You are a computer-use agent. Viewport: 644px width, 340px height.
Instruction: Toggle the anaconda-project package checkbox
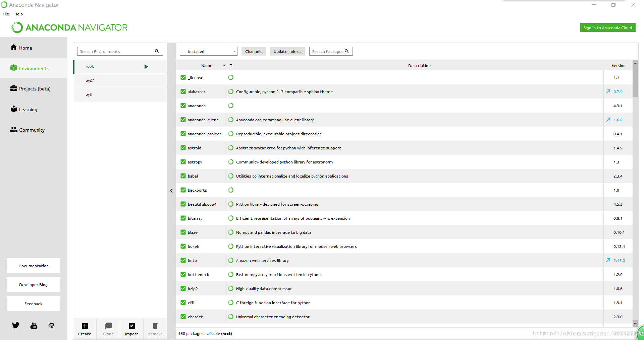click(183, 134)
